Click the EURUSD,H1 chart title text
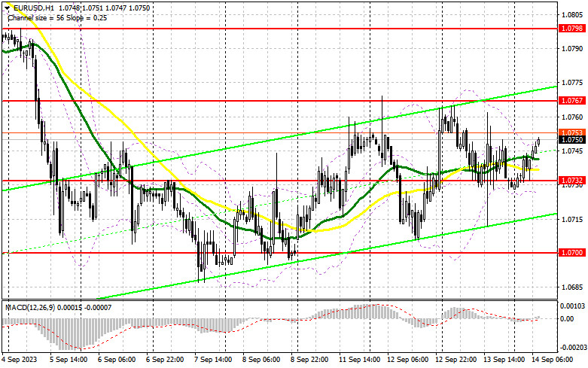This screenshot has height=368, width=588. [33, 8]
